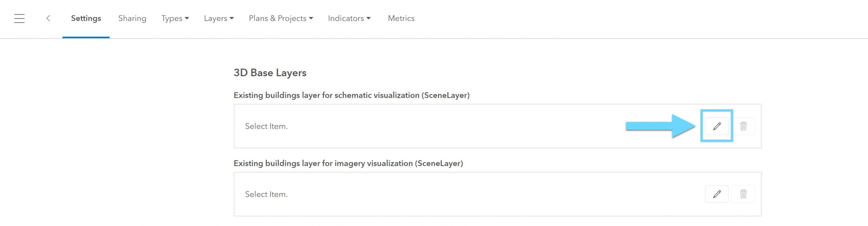Viewport: 868px width, 226px height.
Task: Open the Indicators dropdown
Action: click(x=349, y=19)
